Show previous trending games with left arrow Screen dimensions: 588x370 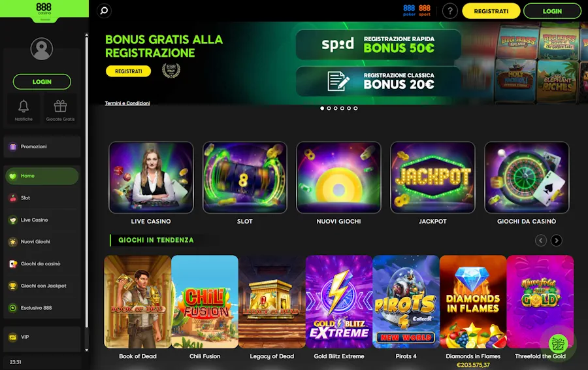click(541, 240)
